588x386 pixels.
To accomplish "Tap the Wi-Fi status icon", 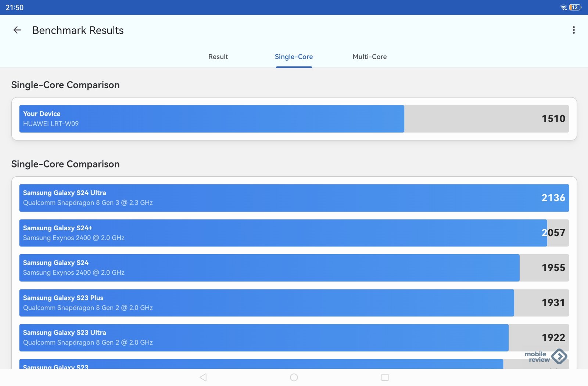I will pos(563,7).
